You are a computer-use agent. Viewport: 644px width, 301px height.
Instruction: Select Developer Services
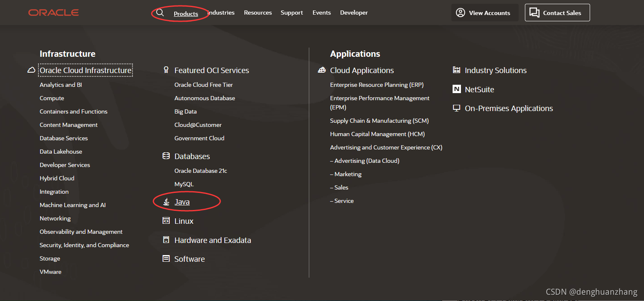pyautogui.click(x=65, y=165)
